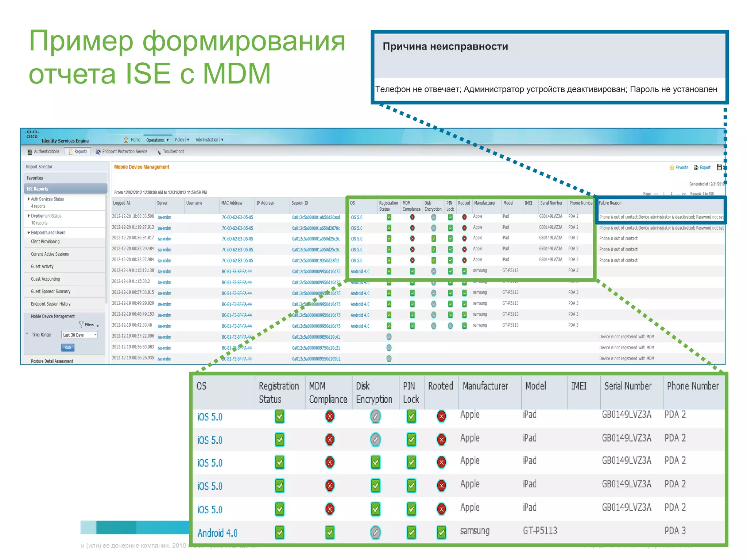Click the Authentications monitor icon
Image resolution: width=747 pixels, height=560 pixels.
tap(30, 152)
